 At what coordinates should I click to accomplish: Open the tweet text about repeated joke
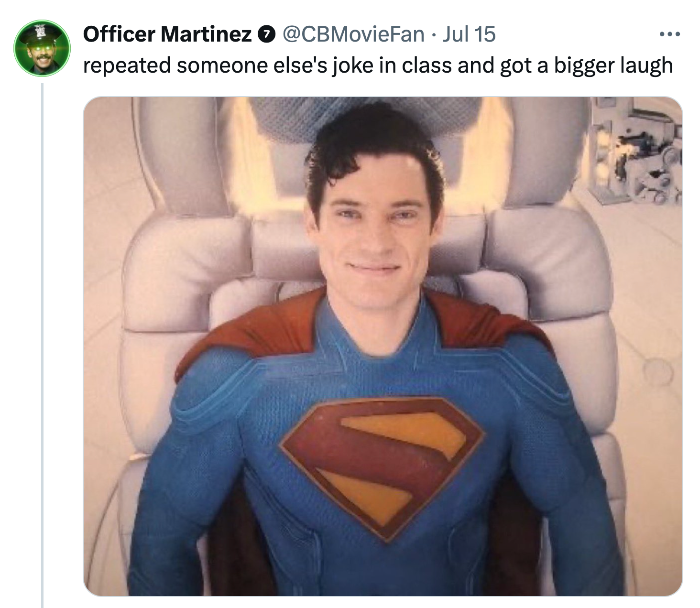(378, 65)
